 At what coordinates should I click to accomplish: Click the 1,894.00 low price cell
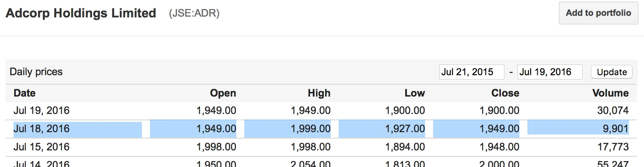[x=405, y=147]
